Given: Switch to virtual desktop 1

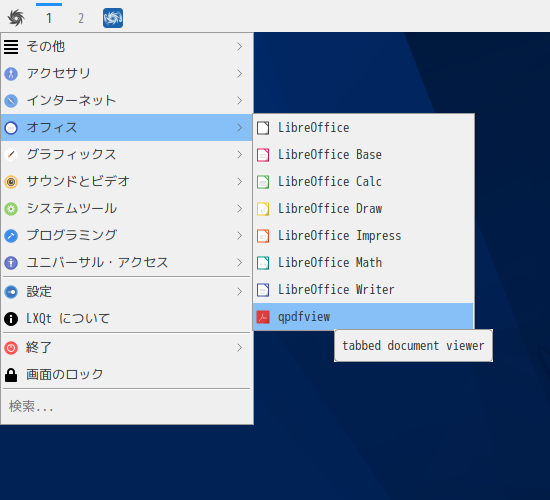Looking at the screenshot, I should click(49, 18).
